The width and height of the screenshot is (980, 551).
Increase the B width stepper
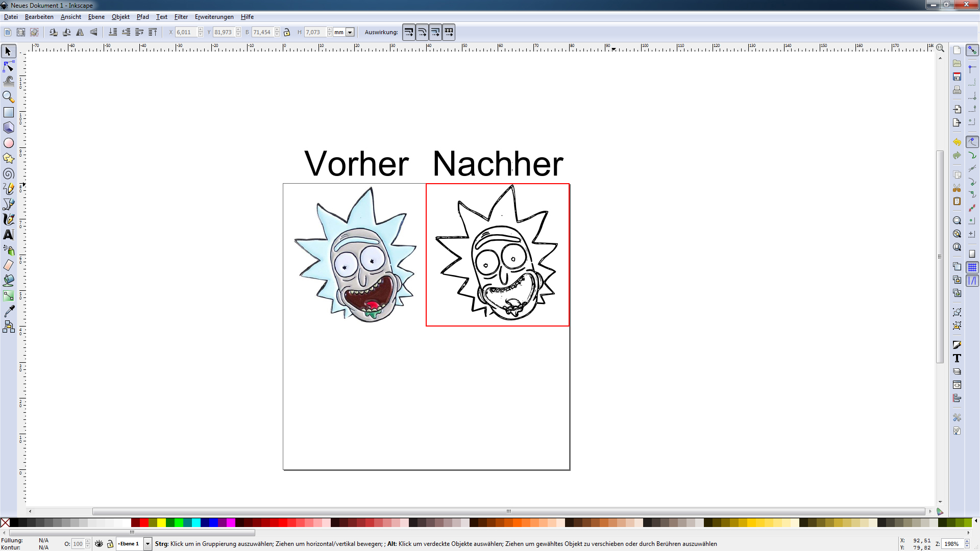[x=277, y=30]
